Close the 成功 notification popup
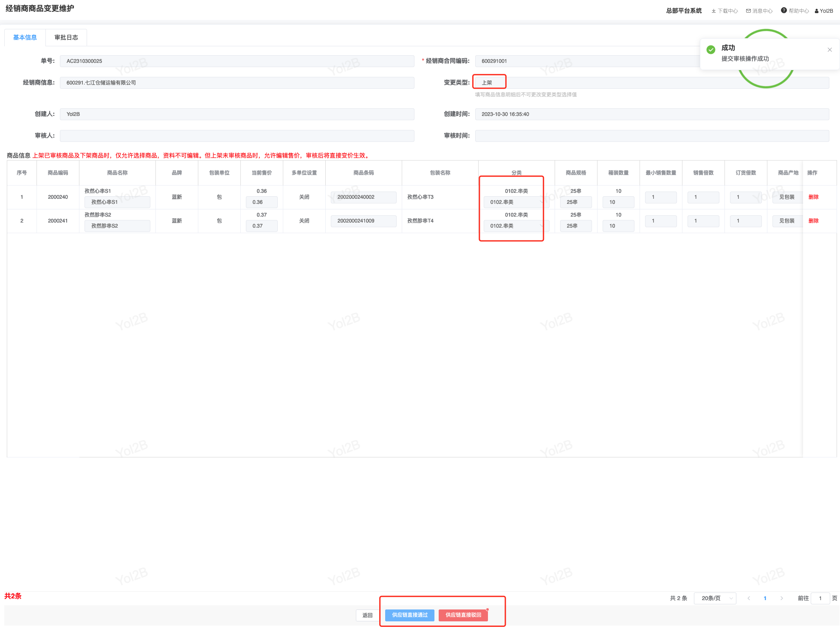Screen dimensions: 840x629 pyautogui.click(x=829, y=50)
